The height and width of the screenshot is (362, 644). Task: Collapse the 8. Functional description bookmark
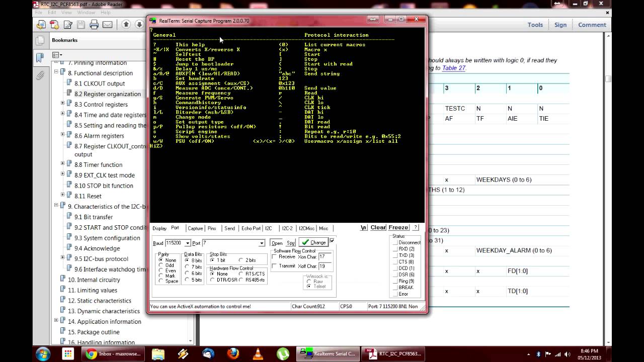(56, 72)
